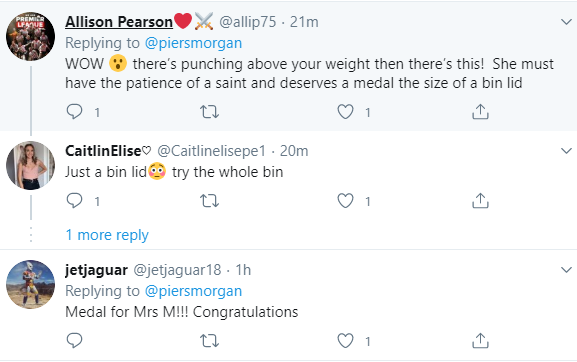Share Allison Pearson's tweet
Image resolution: width=577 pixels, height=362 pixels.
(x=480, y=111)
